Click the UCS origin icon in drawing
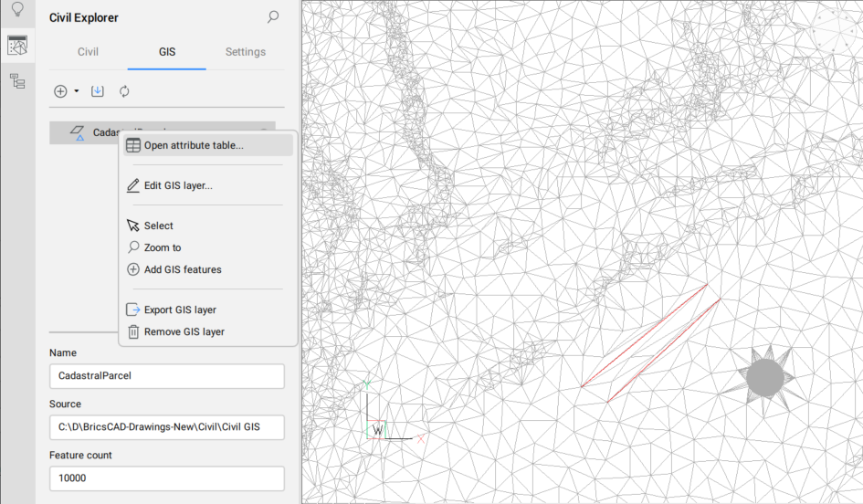Screen dimensions: 863x504 pos(376,429)
